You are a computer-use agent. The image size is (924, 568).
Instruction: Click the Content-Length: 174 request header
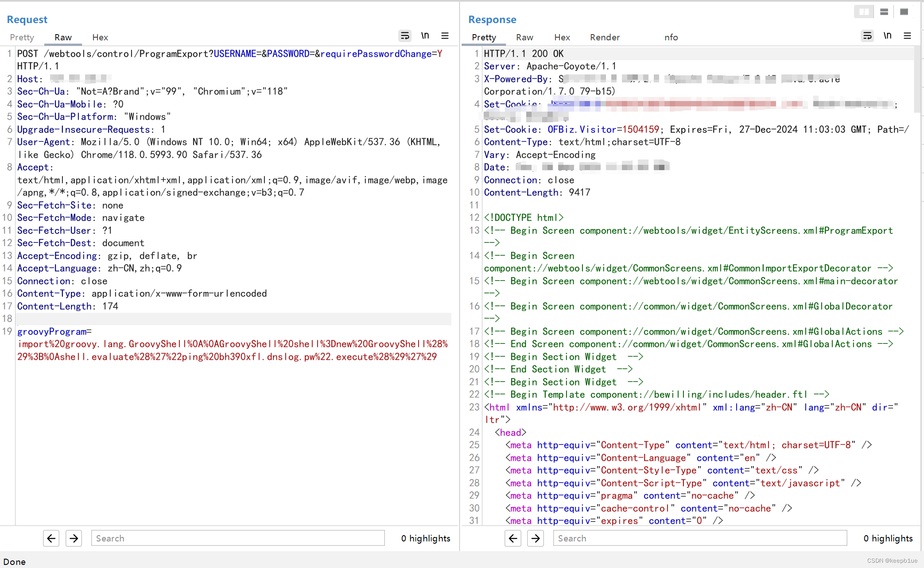(68, 307)
